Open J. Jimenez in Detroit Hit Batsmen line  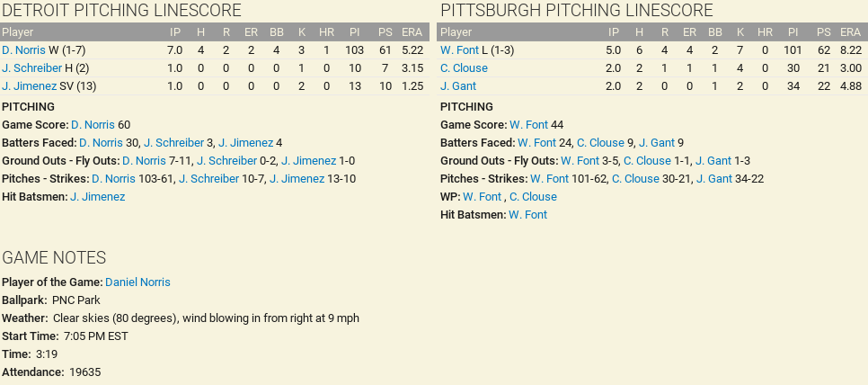pyautogui.click(x=97, y=196)
